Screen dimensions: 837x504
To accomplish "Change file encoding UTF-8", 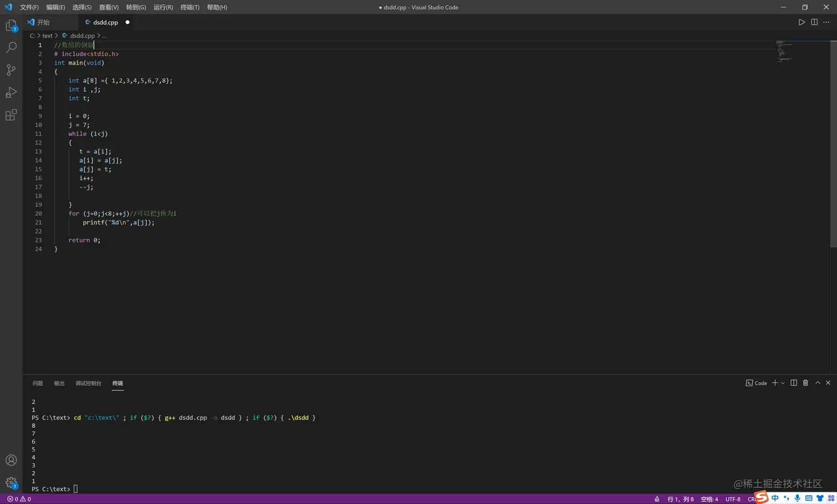I will [x=733, y=499].
